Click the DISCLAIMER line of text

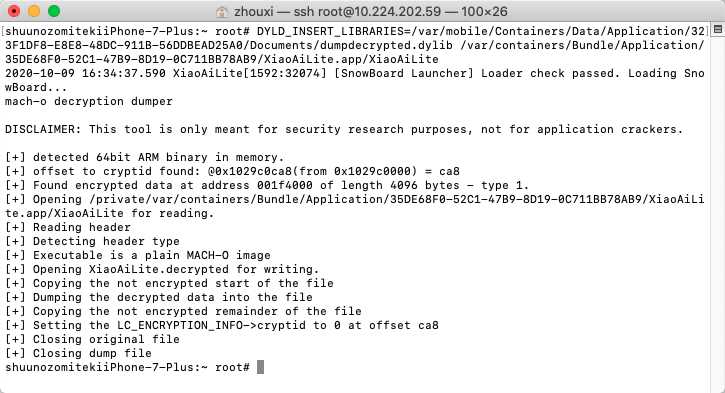click(344, 129)
